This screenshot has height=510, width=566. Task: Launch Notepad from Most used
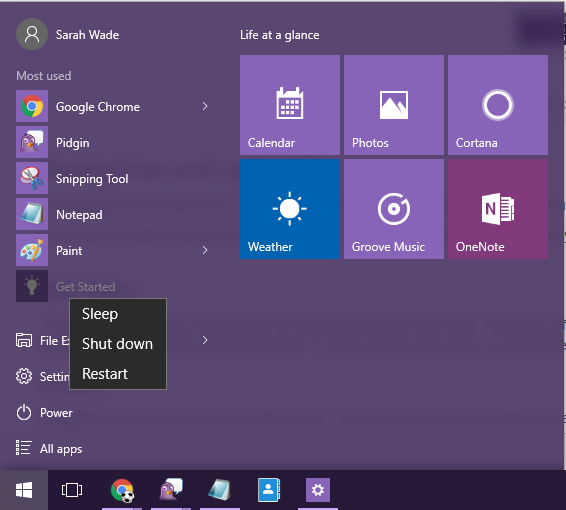(x=113, y=214)
